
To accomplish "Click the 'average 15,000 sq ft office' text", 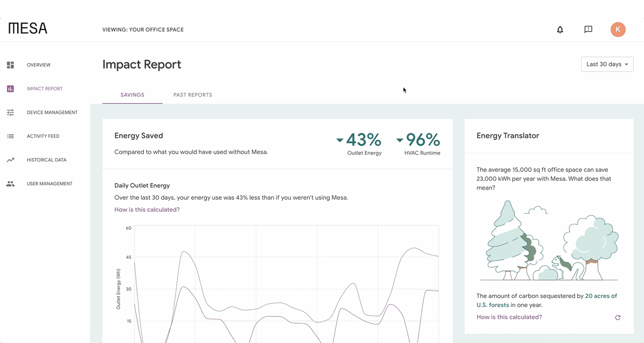I will point(544,179).
